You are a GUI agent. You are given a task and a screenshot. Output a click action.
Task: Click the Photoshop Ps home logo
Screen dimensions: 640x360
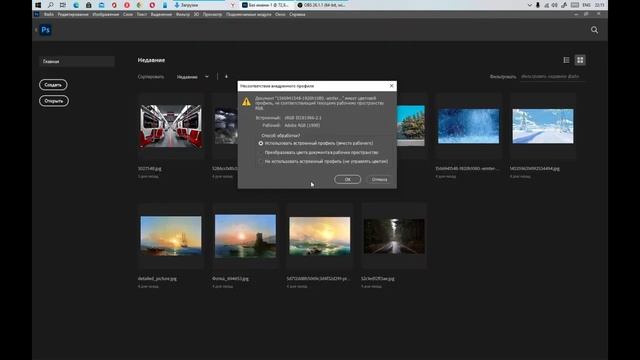click(46, 30)
